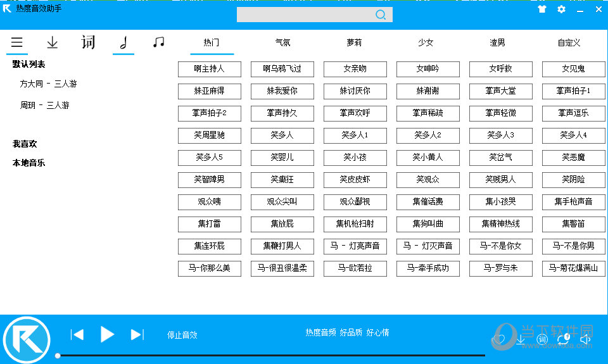Open the 默认列表 playlist
The width and height of the screenshot is (608, 364).
click(28, 65)
